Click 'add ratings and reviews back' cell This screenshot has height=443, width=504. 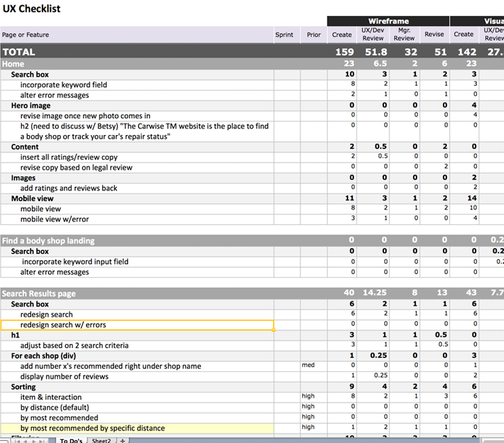click(137, 188)
